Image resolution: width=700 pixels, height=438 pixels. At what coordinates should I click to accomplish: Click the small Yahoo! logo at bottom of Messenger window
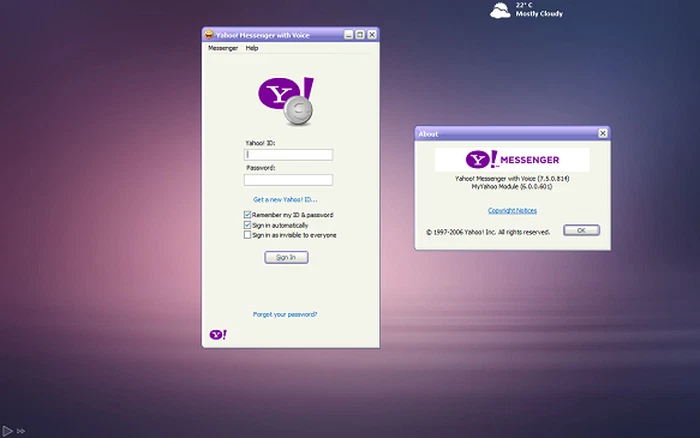[x=218, y=334]
